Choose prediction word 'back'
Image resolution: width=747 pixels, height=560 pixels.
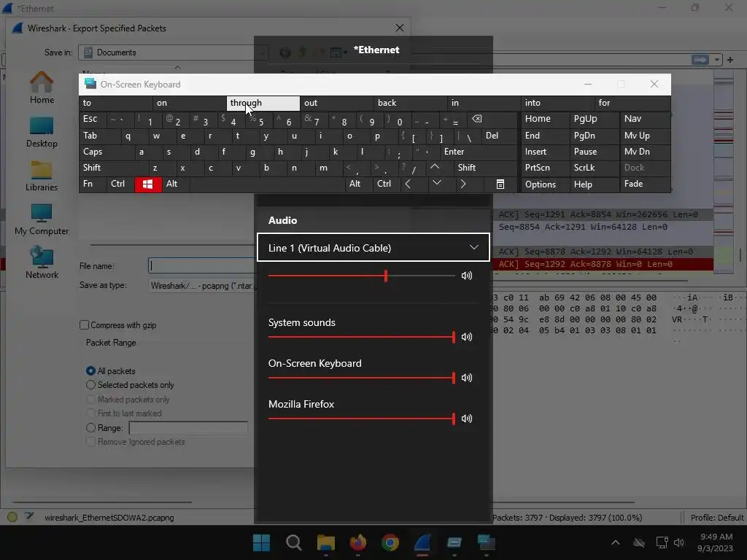click(411, 103)
